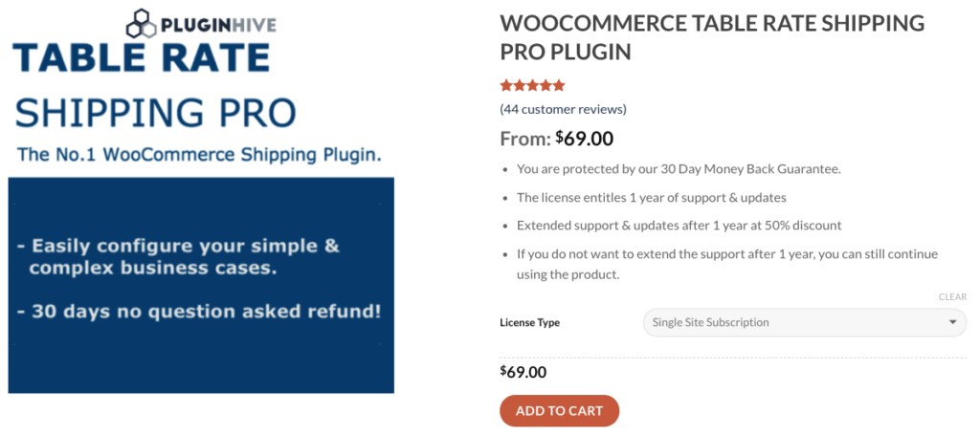980x435 pixels.
Task: Click the 30 Day Money Back Guarantee bullet
Action: point(679,169)
